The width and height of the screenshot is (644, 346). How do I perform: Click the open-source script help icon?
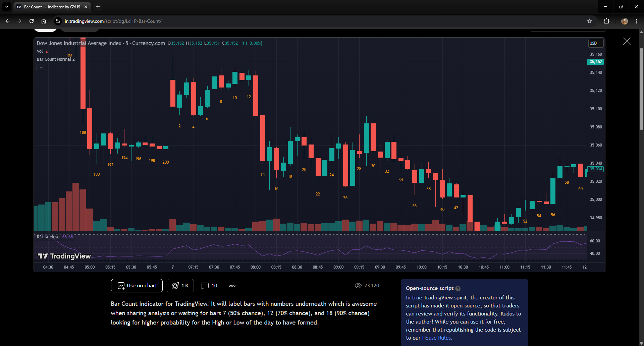(458, 289)
